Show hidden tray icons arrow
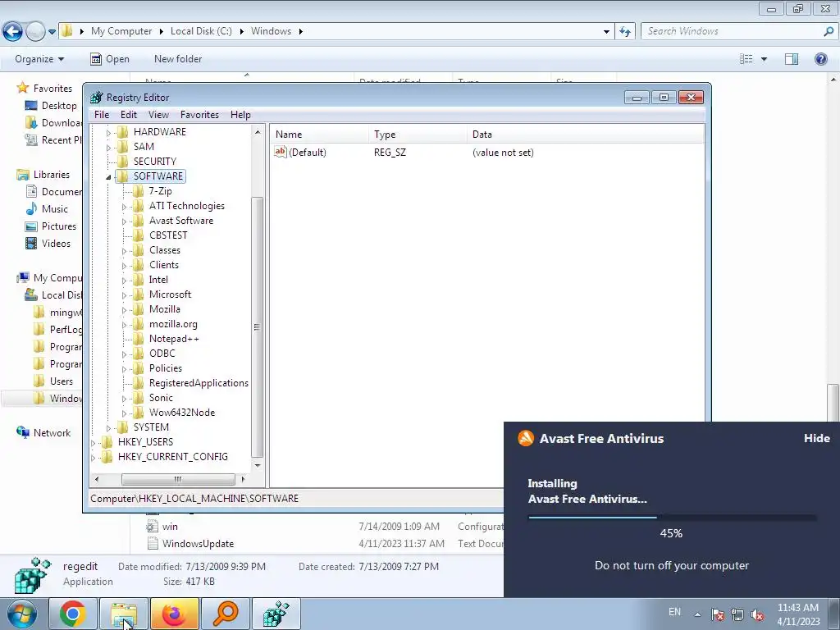This screenshot has height=630, width=840. coord(697,614)
